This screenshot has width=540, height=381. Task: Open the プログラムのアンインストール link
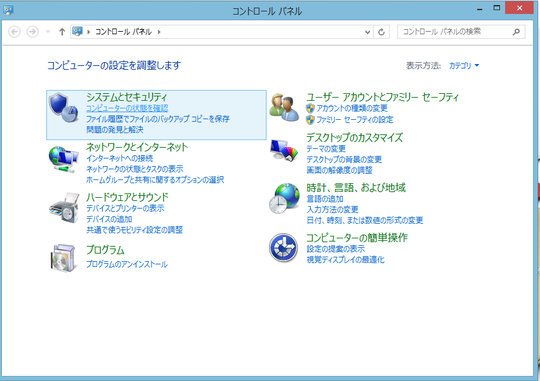click(127, 264)
